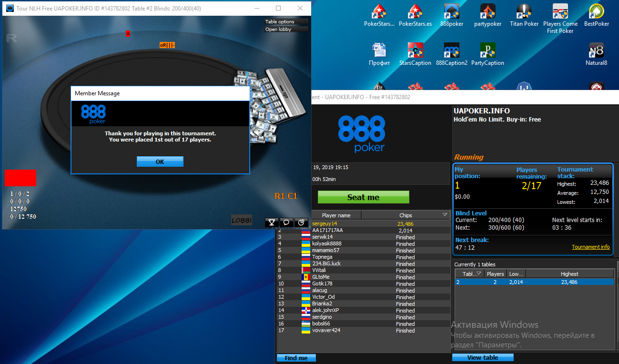Open the chat bubble icon on table
619x364 pixels.
(286, 222)
